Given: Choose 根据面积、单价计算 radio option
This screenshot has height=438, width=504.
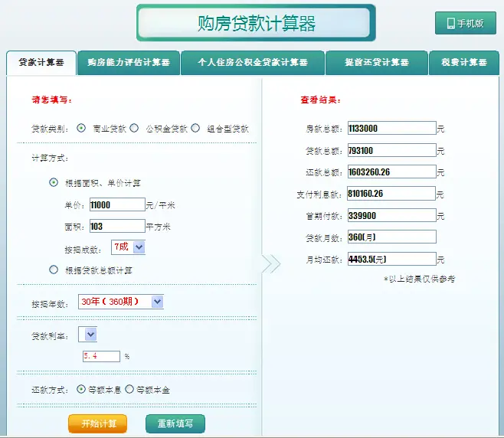Looking at the screenshot, I should (x=54, y=182).
